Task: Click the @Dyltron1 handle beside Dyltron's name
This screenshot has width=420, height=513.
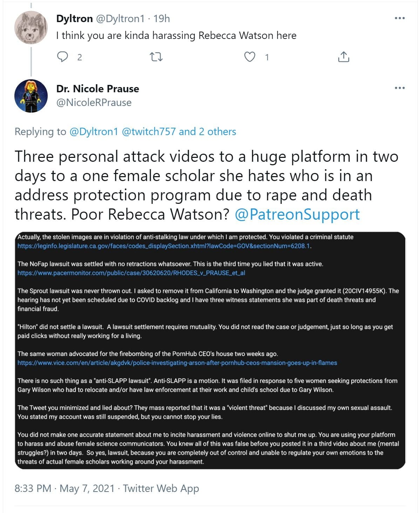Action: tap(120, 19)
